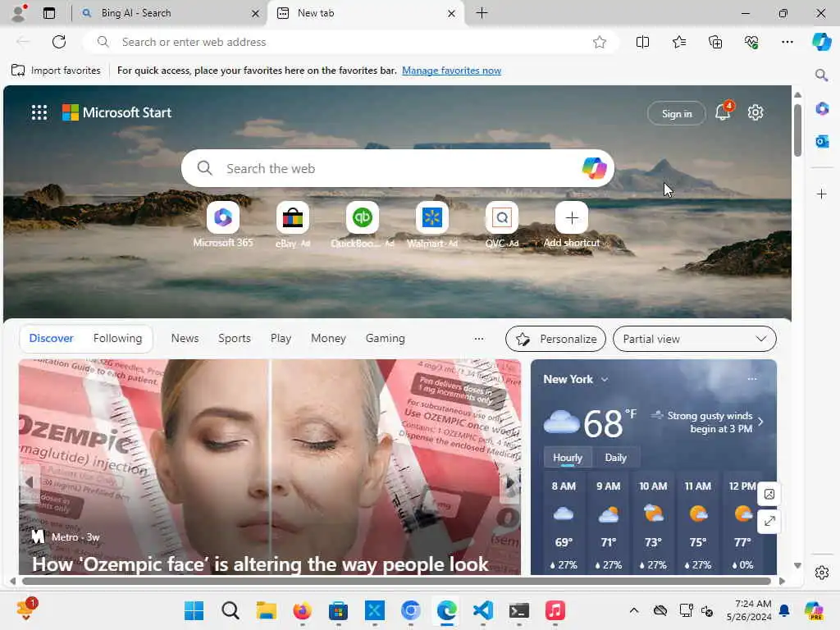
Task: Open Collections icon
Action: click(715, 42)
